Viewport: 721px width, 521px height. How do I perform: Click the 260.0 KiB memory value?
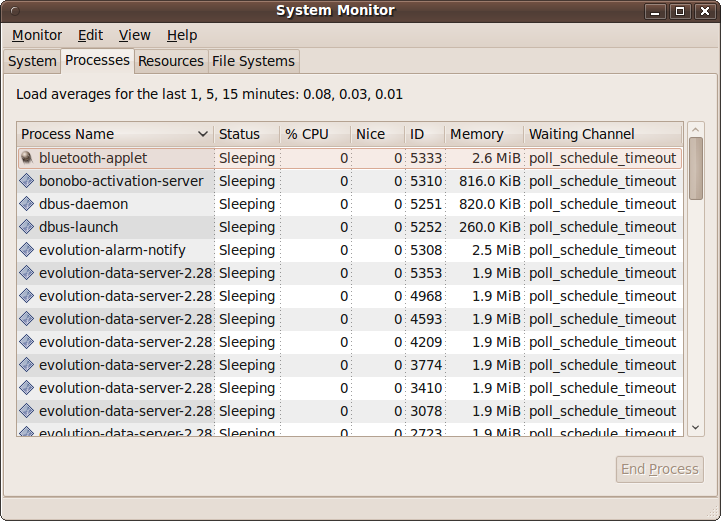490,227
